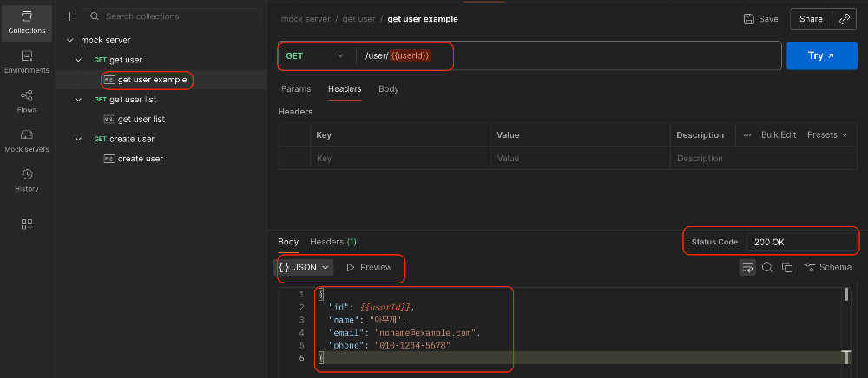Open the Presets dropdown
868x378 pixels.
coord(827,135)
